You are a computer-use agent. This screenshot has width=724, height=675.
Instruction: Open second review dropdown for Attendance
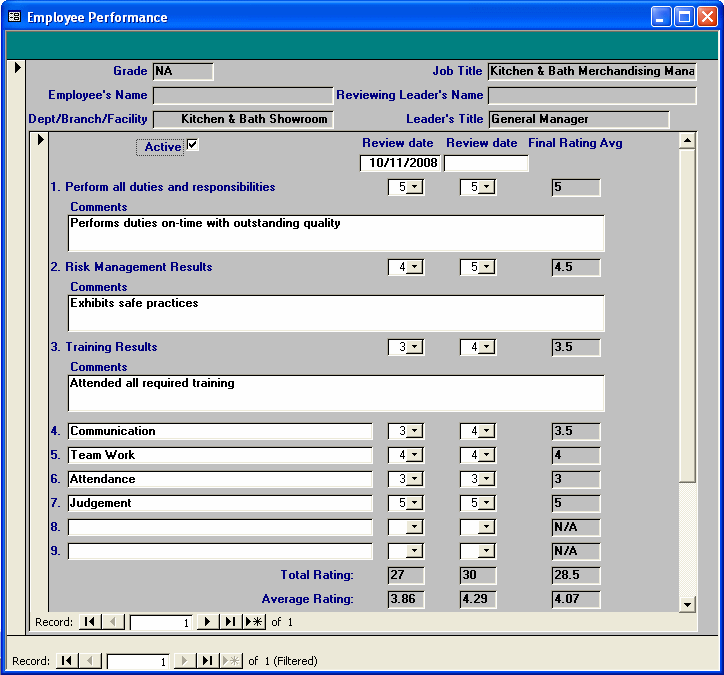(487, 479)
